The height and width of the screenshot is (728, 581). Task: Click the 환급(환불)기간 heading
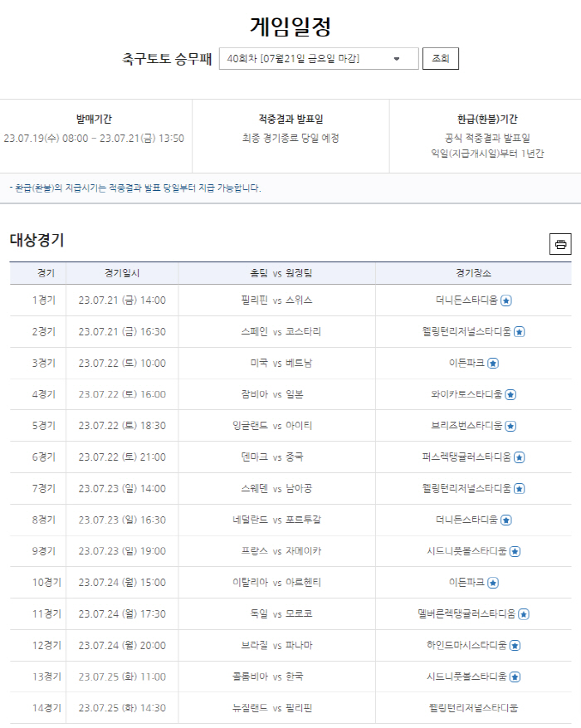[487, 119]
